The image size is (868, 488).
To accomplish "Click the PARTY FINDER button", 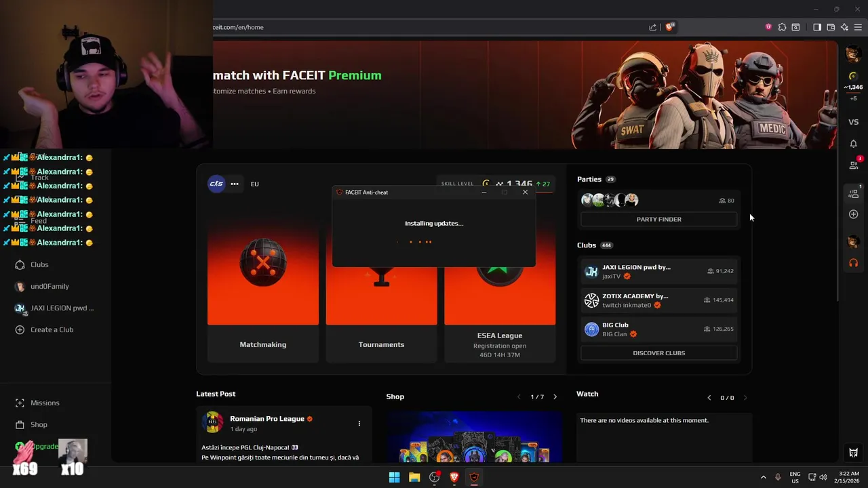I will coord(658,219).
